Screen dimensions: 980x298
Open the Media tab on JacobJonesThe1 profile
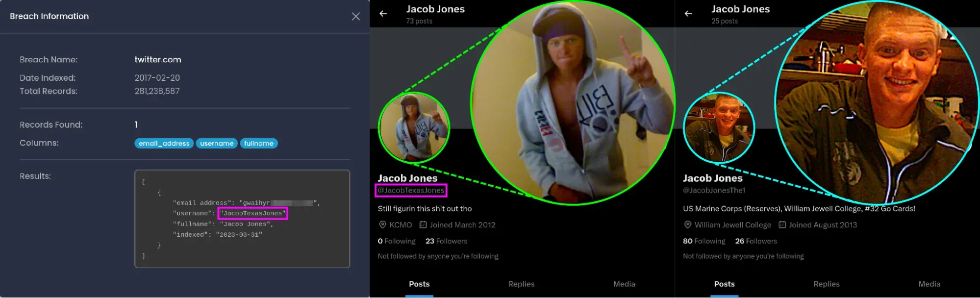pyautogui.click(x=929, y=284)
